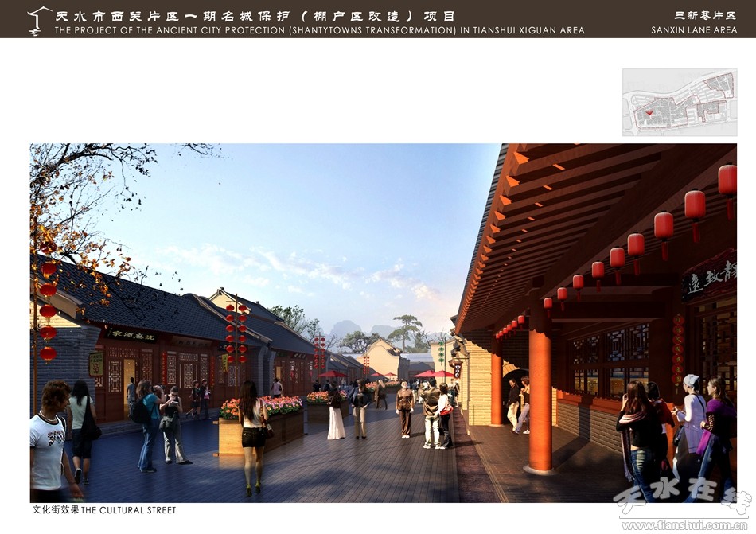The image size is (756, 534).
Task: Click the 'SANXIN LANE AREA' header label
Action: [694, 30]
